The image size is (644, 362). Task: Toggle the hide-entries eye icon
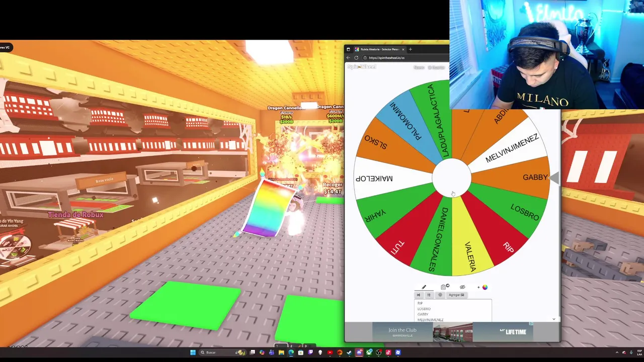click(x=462, y=287)
